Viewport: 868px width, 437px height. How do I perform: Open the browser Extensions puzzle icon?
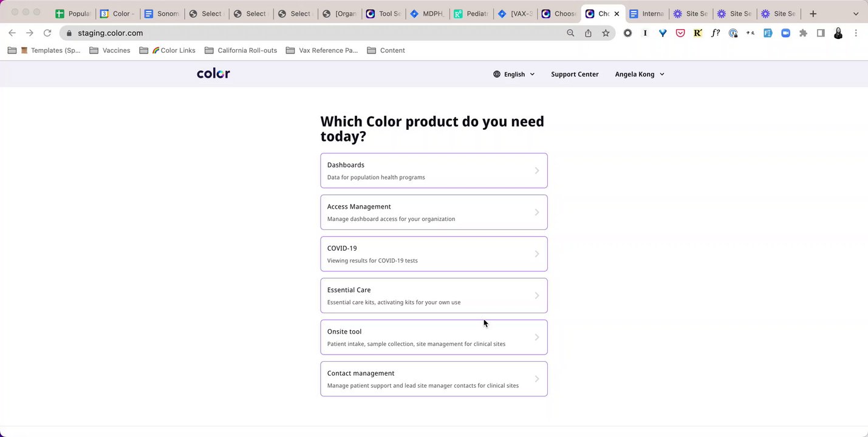coord(803,33)
